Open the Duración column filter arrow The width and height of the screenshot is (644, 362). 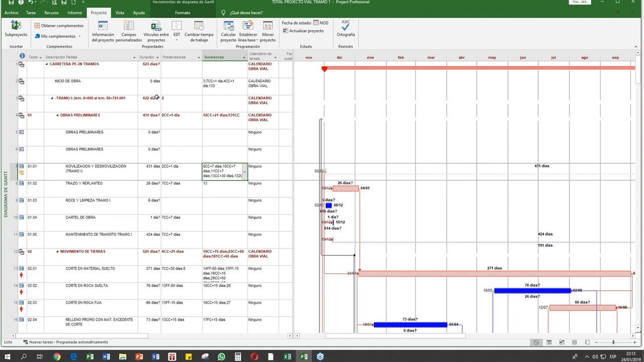[x=157, y=57]
